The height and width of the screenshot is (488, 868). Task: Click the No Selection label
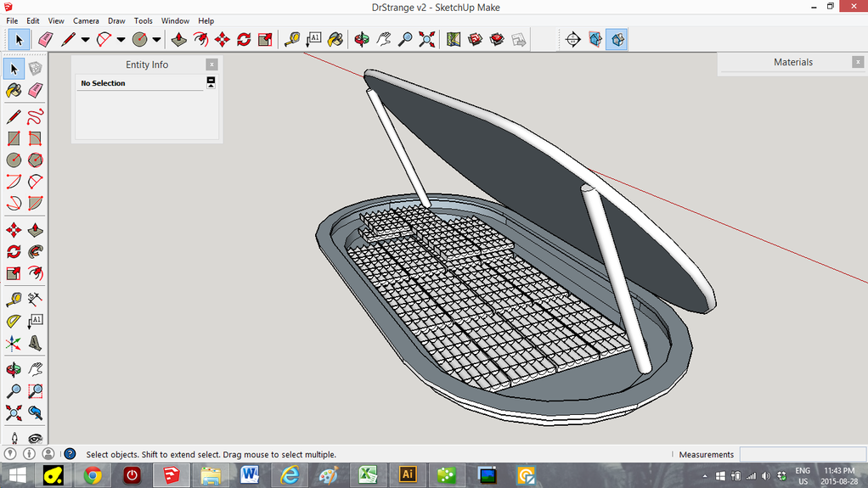tap(103, 83)
